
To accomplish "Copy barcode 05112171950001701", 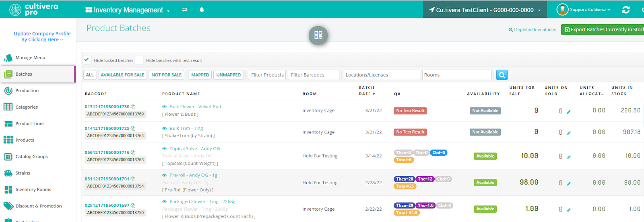I will (x=133, y=179).
